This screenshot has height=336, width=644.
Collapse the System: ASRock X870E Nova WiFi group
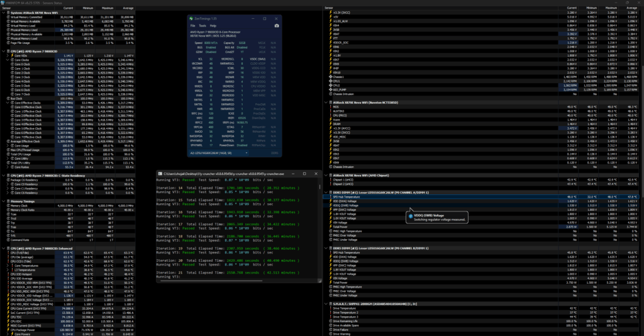tap(4, 13)
